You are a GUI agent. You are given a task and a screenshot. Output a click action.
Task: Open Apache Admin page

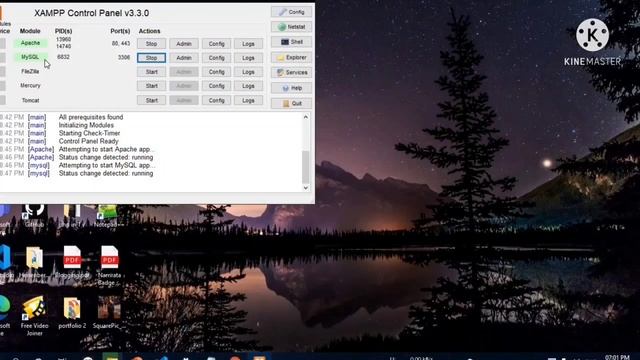click(x=184, y=44)
